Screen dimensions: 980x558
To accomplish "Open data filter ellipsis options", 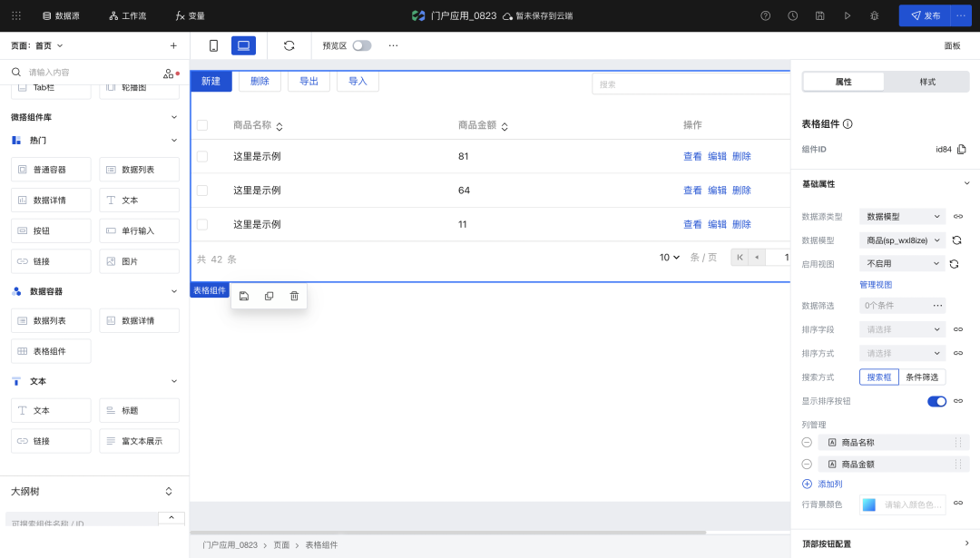I will pyautogui.click(x=937, y=306).
